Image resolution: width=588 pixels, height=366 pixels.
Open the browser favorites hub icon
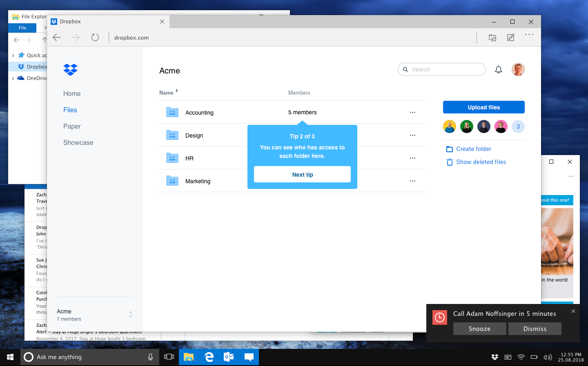(x=493, y=38)
